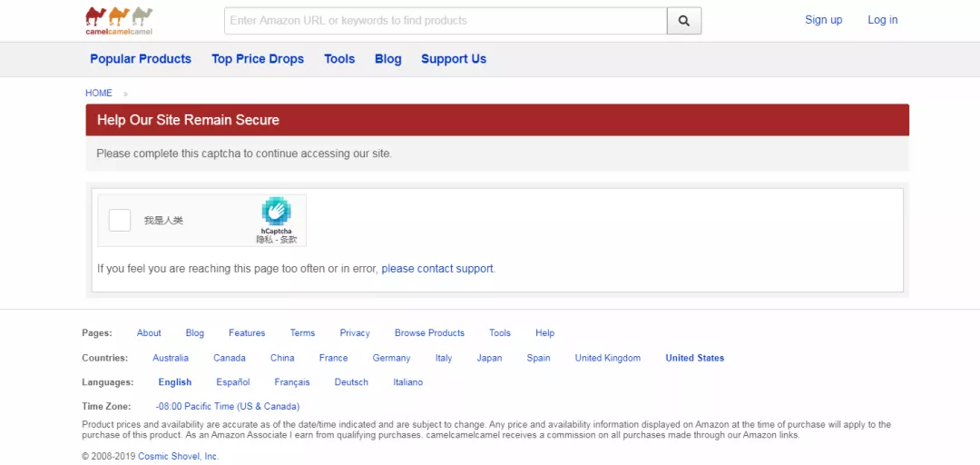Select United States country

[x=695, y=358]
